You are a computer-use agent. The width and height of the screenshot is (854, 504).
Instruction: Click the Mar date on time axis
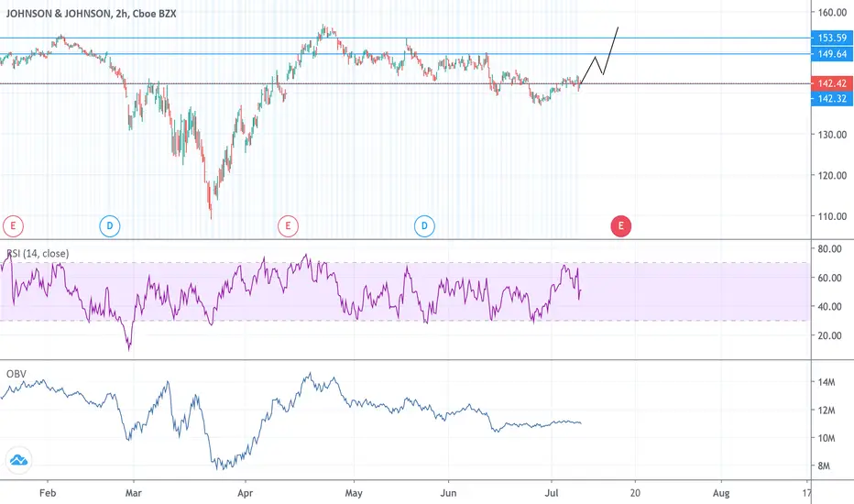tap(134, 493)
